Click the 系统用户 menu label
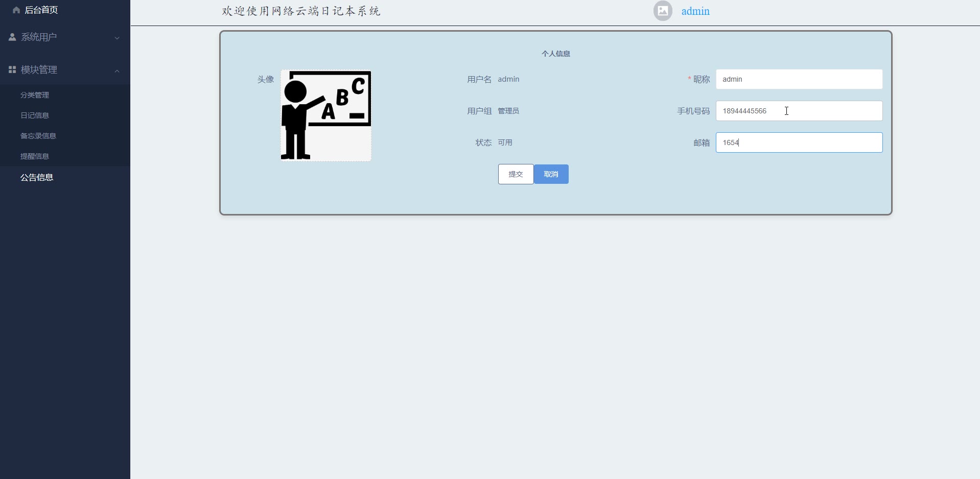Viewport: 980px width, 479px height. pos(39,37)
